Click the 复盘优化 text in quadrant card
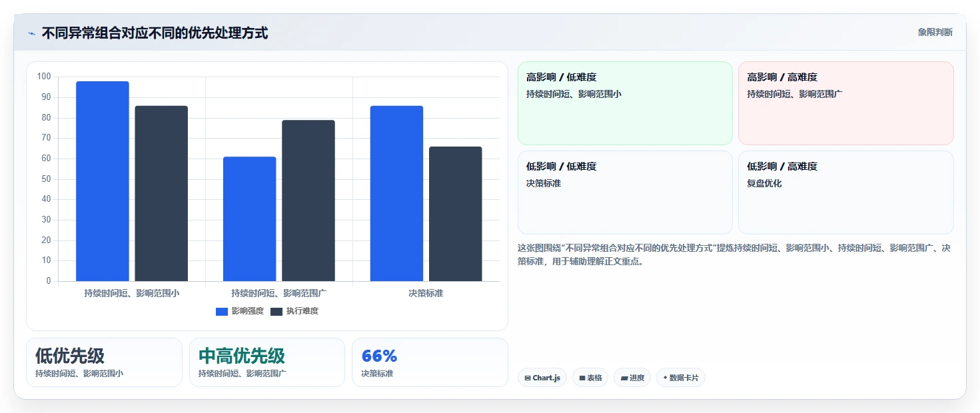 tap(764, 183)
